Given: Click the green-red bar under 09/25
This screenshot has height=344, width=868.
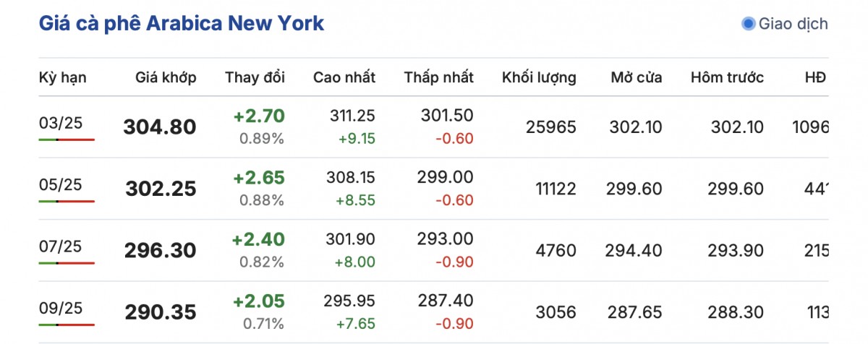Looking at the screenshot, I should (x=67, y=324).
